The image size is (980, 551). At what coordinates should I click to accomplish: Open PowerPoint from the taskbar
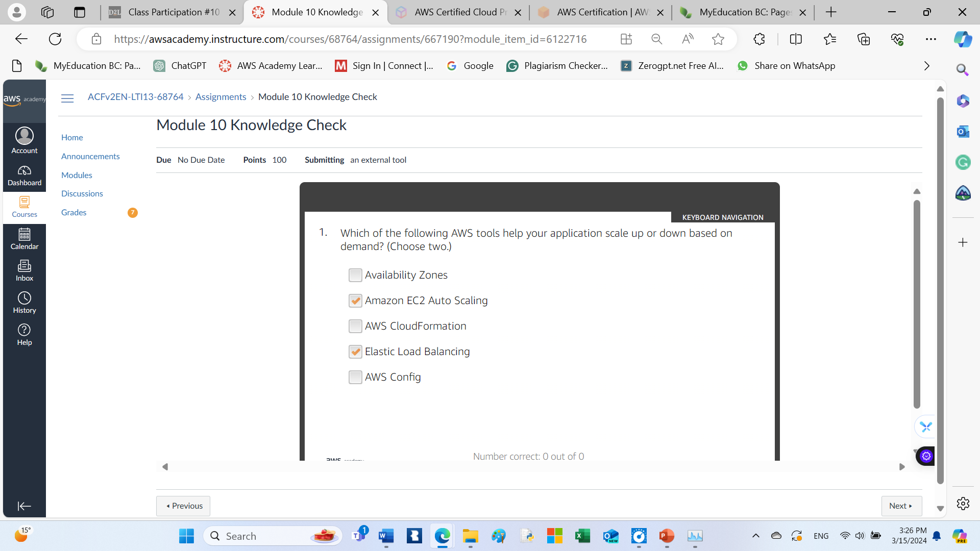point(667,536)
